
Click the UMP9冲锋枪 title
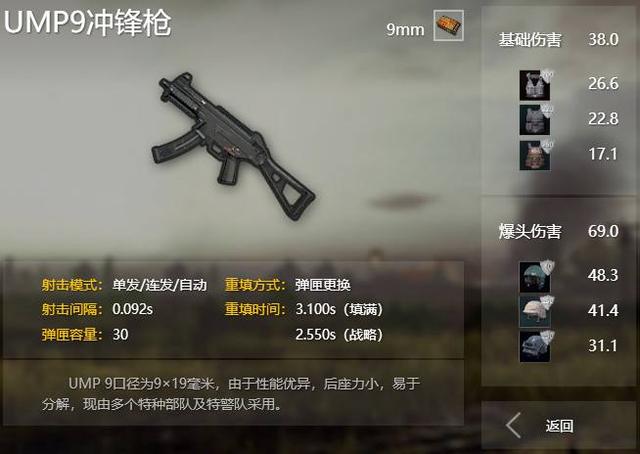coord(87,22)
